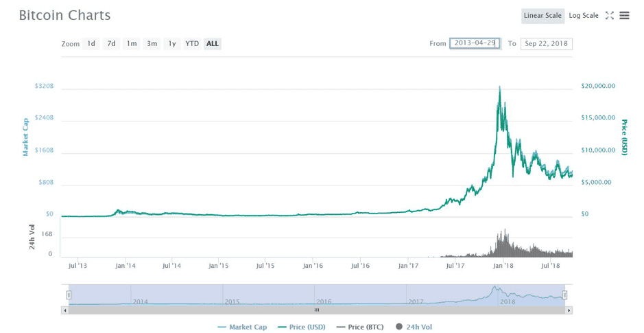Click the Price (USD) axis title
Screen dimensions: 644x333
pyautogui.click(x=624, y=137)
